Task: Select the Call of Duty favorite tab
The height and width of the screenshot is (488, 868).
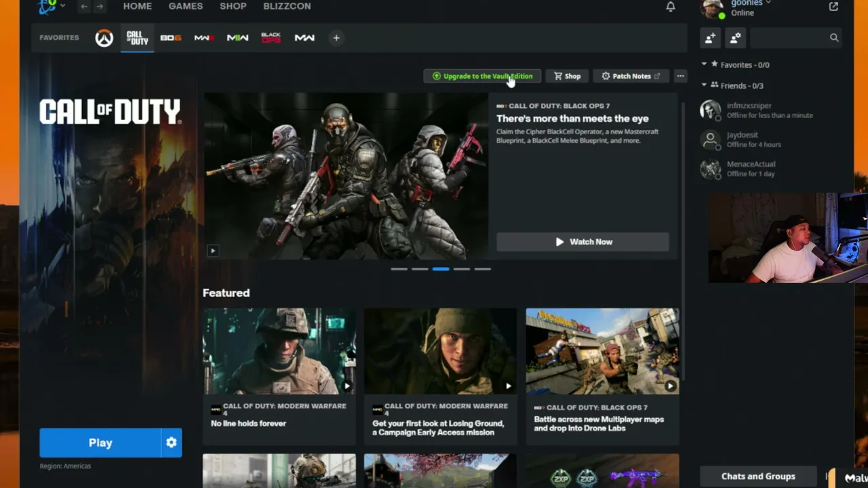Action: pyautogui.click(x=137, y=38)
